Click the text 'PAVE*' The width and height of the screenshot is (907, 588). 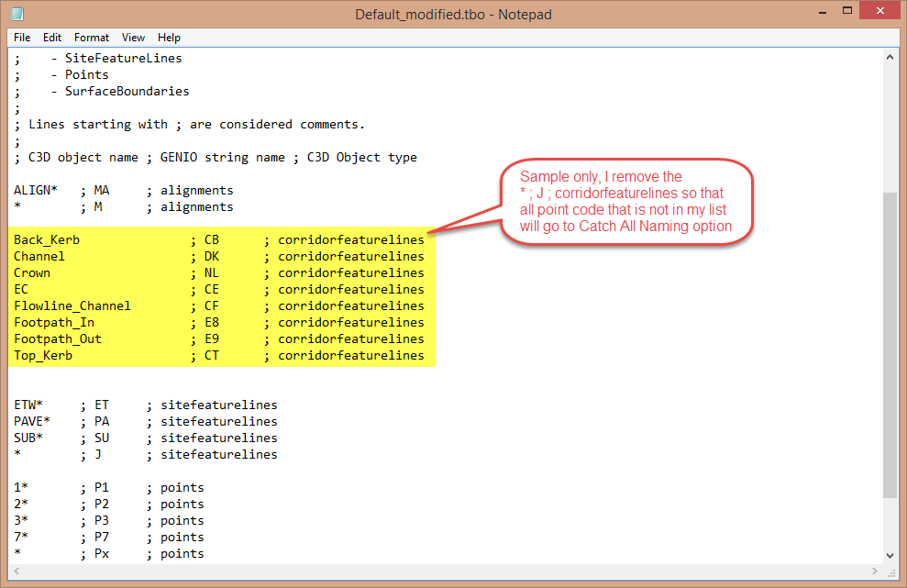point(32,421)
